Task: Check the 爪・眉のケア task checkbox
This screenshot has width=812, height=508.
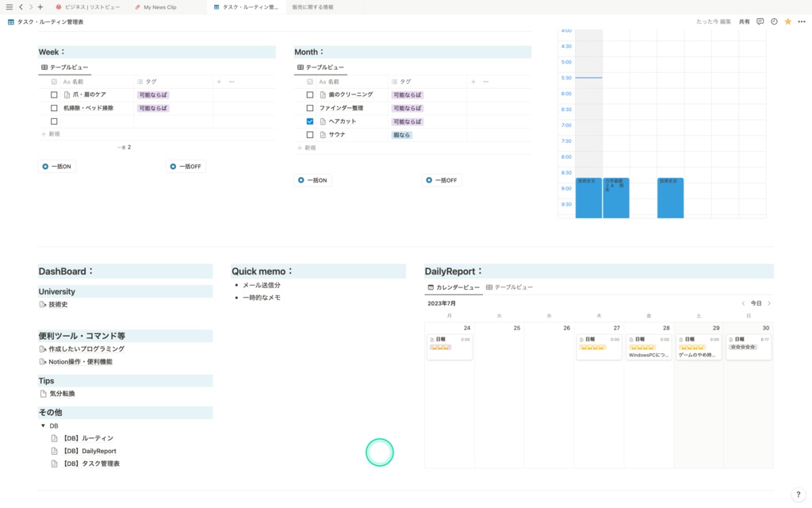Action: click(54, 95)
